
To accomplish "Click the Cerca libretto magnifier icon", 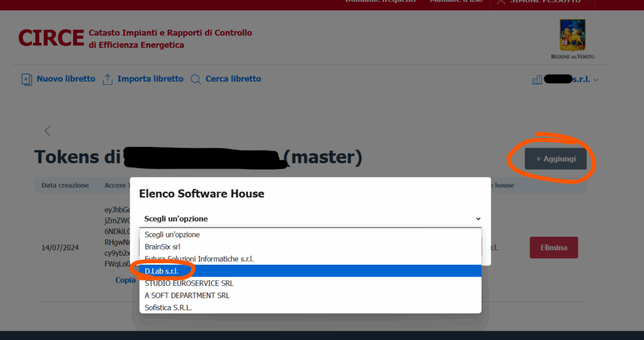I will tap(196, 79).
